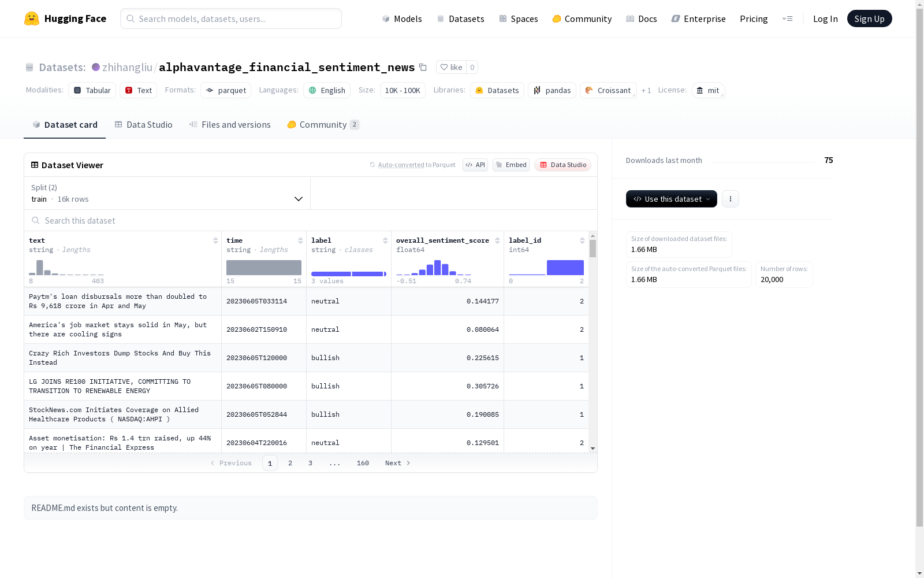Open the three-dot options beside Use this dataset

point(731,199)
